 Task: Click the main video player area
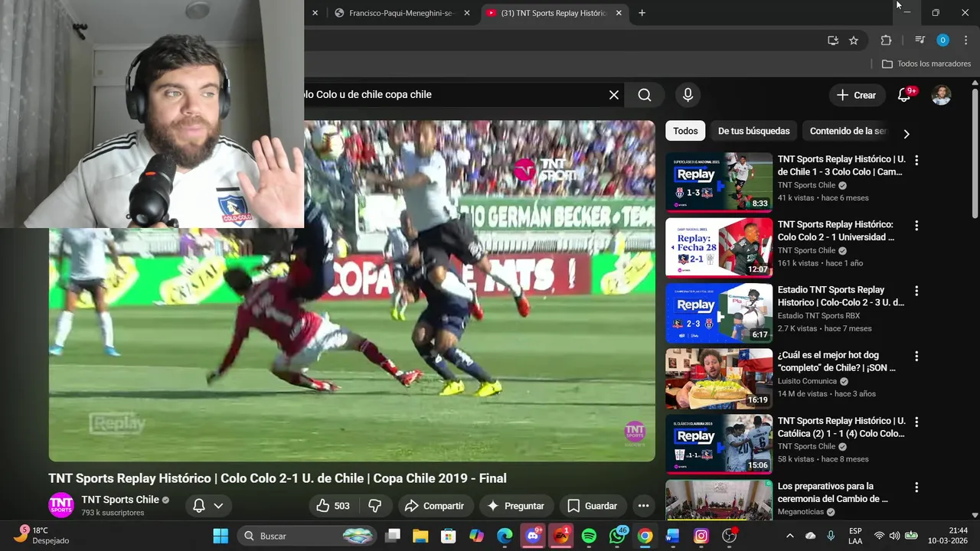[352, 291]
